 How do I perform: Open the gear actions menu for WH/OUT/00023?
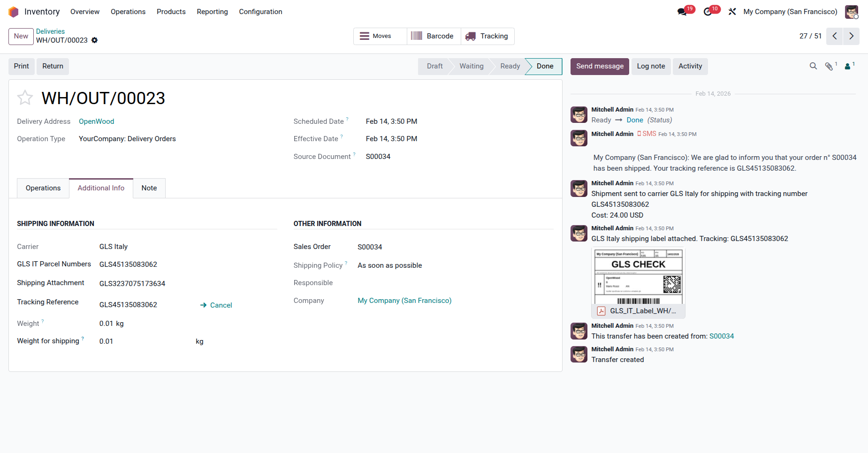95,40
